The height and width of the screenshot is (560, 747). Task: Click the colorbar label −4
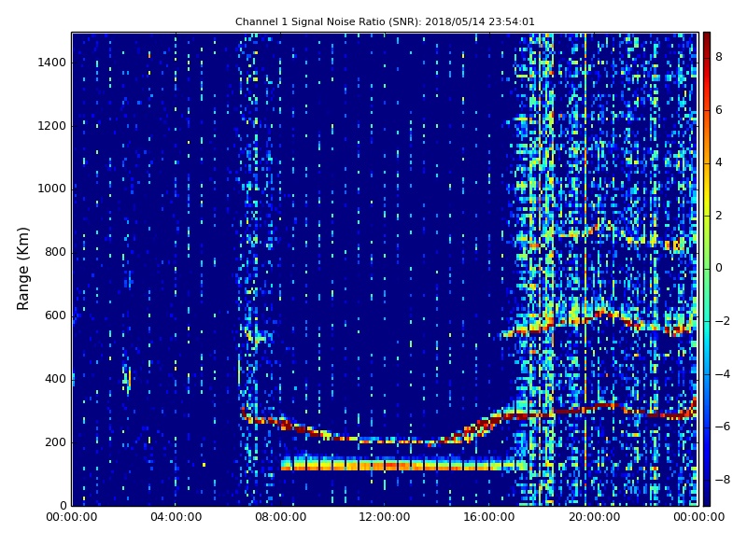[x=723, y=374]
